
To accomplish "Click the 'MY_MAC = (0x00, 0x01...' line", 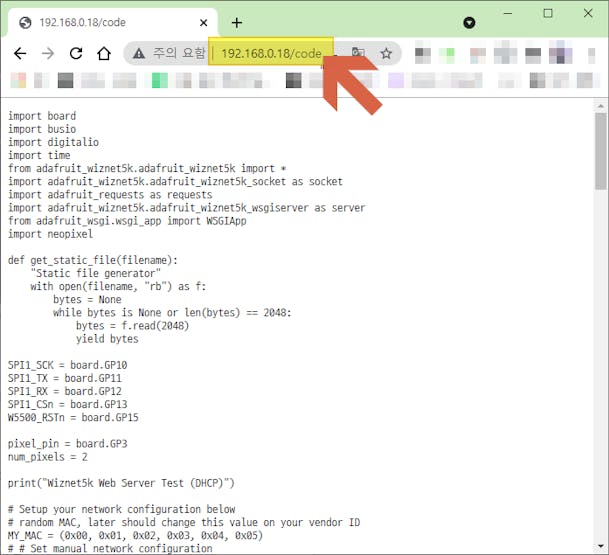I will coord(135,536).
